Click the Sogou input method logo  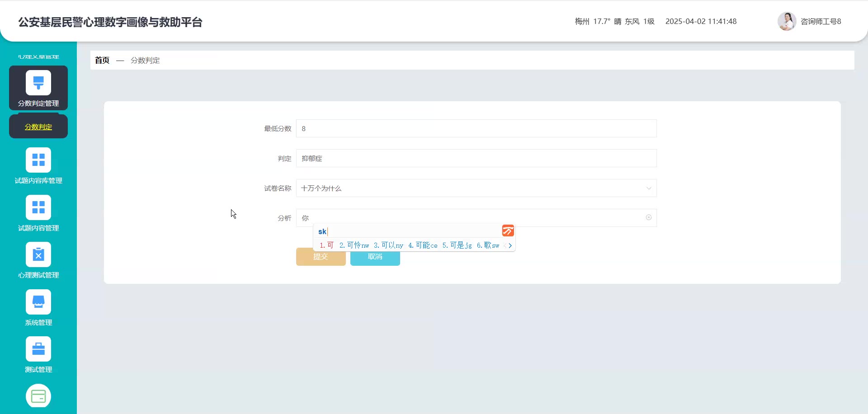tap(508, 231)
